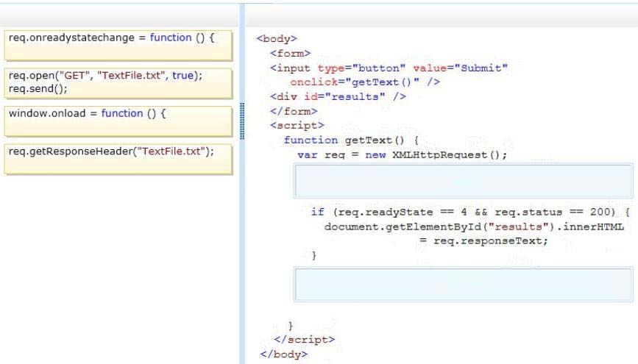Click the opening <script> tag
Screen dimensions: 638x364
[297, 125]
